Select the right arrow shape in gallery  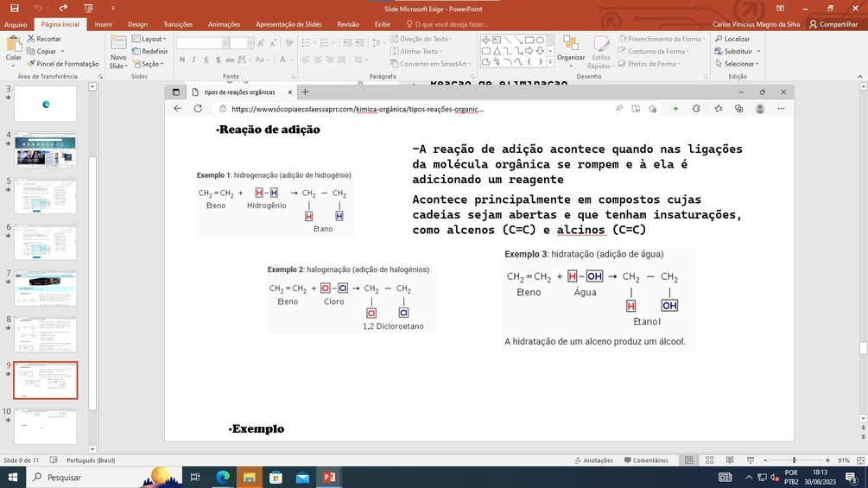tap(529, 51)
